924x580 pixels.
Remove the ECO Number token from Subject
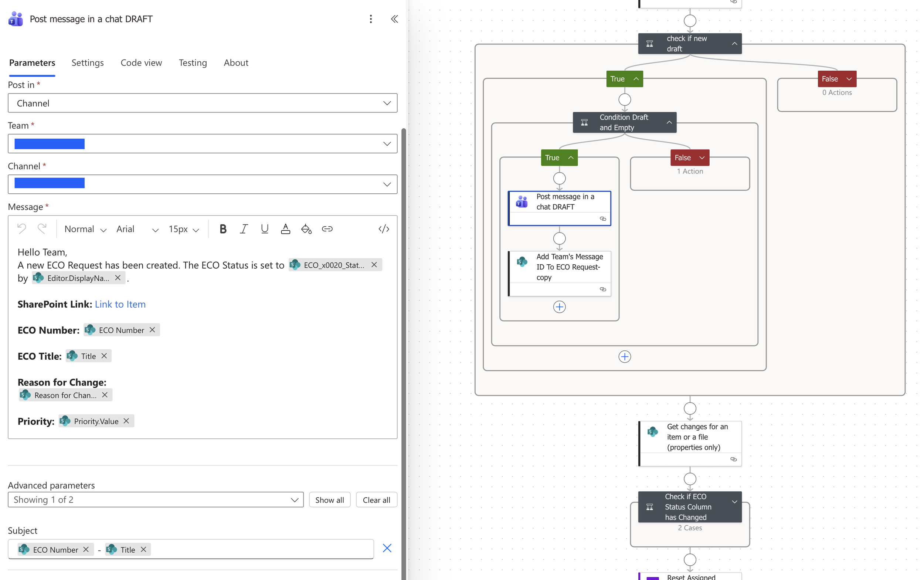coord(86,549)
